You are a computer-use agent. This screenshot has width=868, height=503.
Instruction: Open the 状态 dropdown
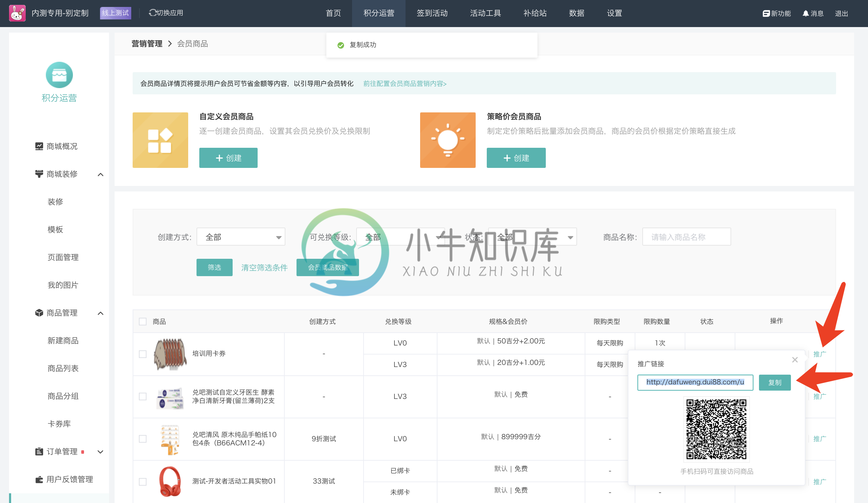[x=533, y=237]
